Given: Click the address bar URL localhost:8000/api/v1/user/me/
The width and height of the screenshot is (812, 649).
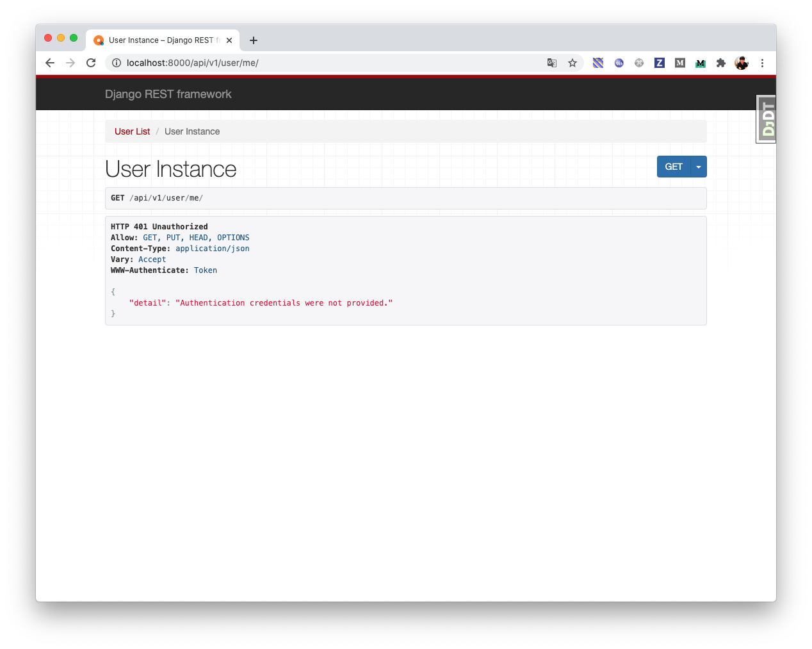Looking at the screenshot, I should click(193, 63).
